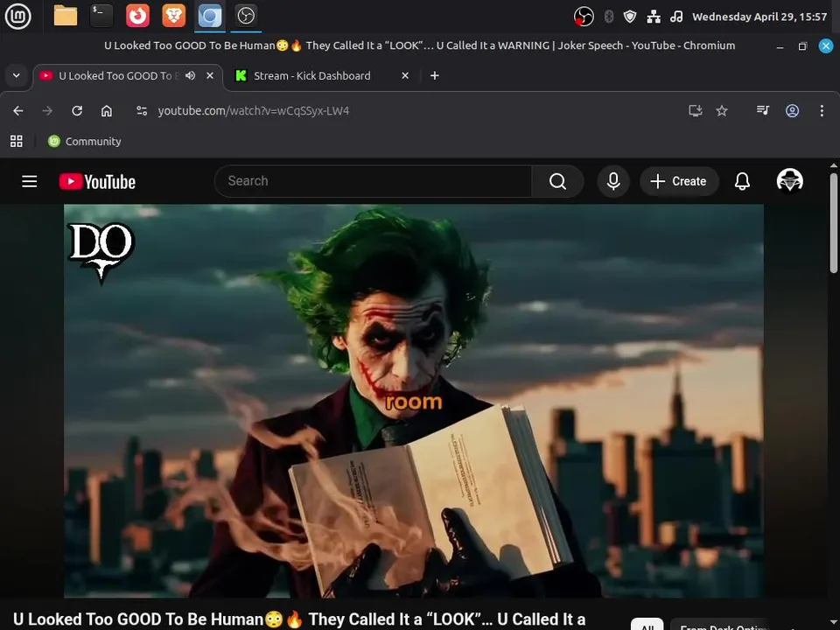Click the Joker video player
840x630 pixels.
[414, 401]
